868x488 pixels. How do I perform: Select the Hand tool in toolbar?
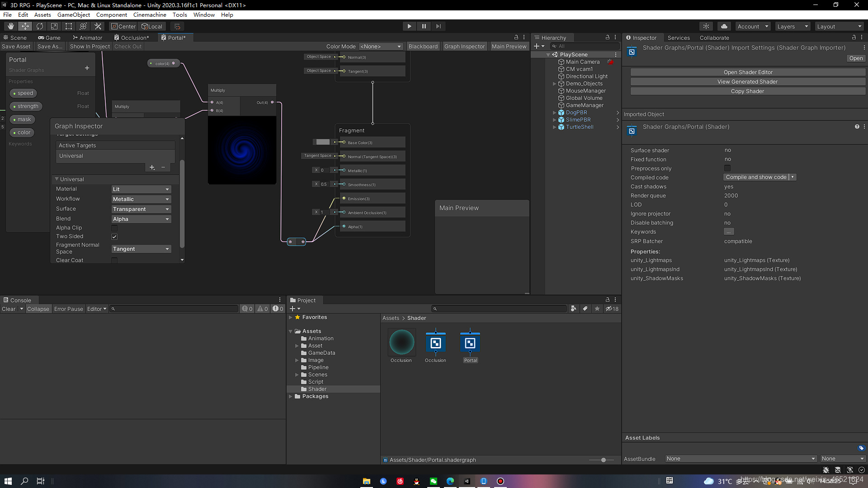click(11, 26)
